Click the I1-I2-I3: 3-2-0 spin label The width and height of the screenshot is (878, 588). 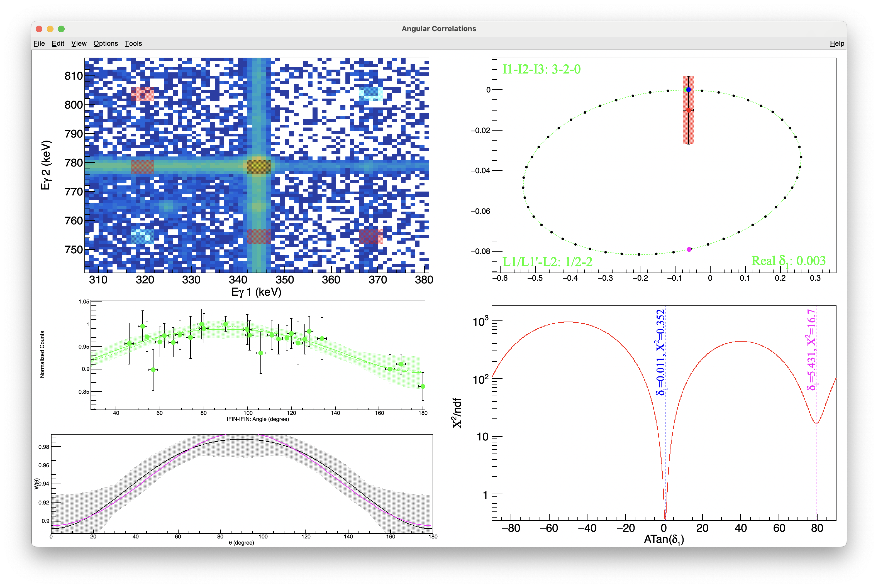[x=542, y=69]
